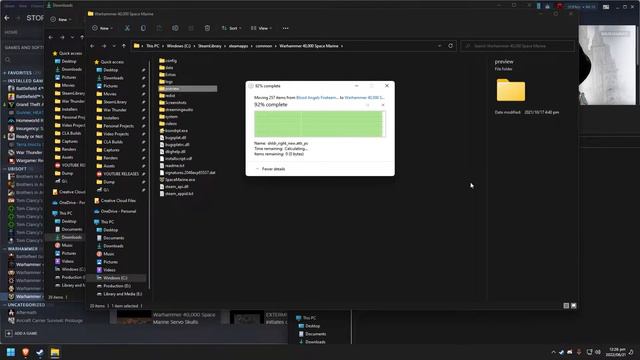The width and height of the screenshot is (640, 360).
Task: Cancel the move with the small X beside 92% complete
Action: [x=383, y=105]
